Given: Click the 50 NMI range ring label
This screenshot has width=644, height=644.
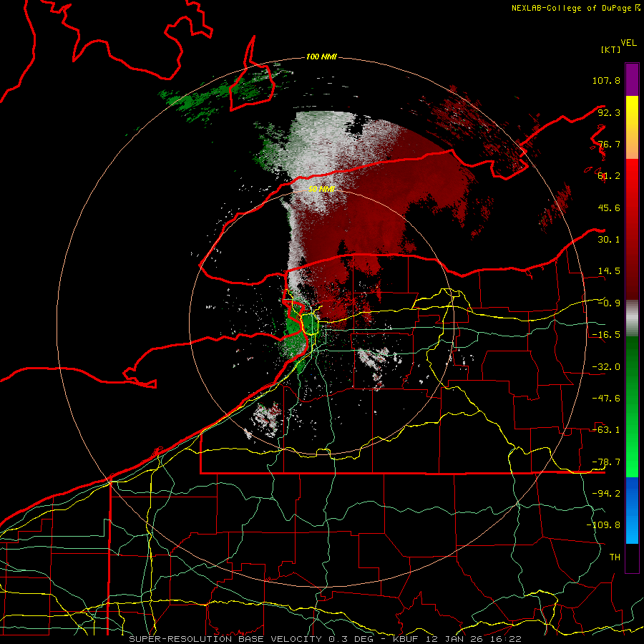Looking at the screenshot, I should [x=321, y=189].
